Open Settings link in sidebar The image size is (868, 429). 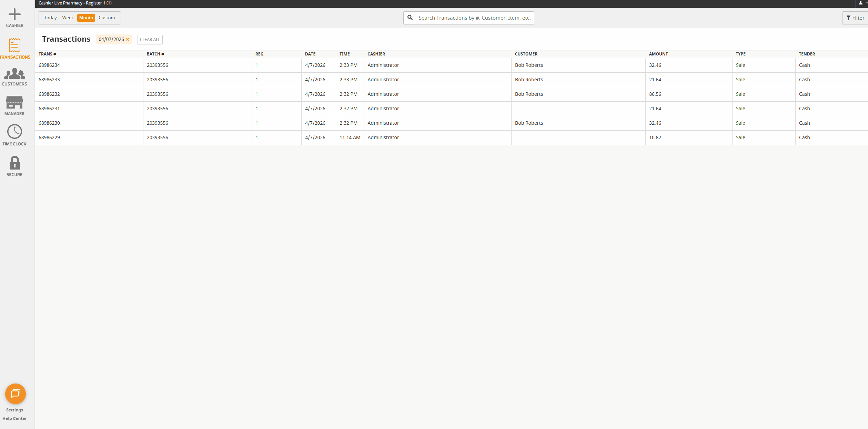tap(14, 410)
